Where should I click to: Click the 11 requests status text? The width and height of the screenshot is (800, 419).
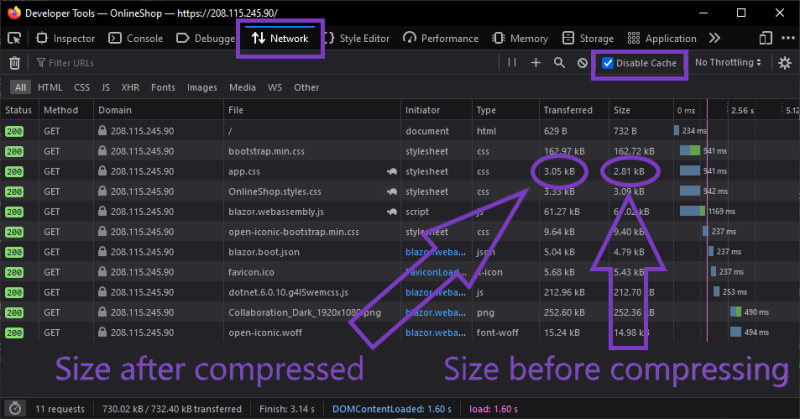pos(60,409)
